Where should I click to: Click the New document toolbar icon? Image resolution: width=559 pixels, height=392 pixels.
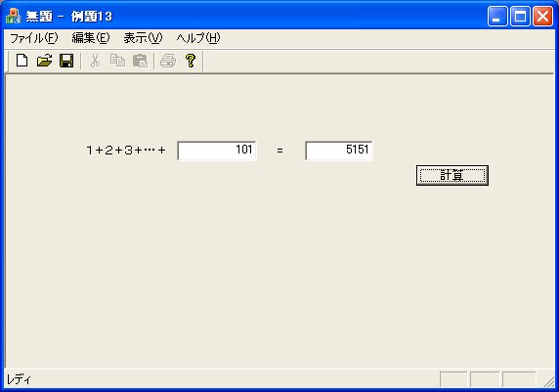(22, 61)
